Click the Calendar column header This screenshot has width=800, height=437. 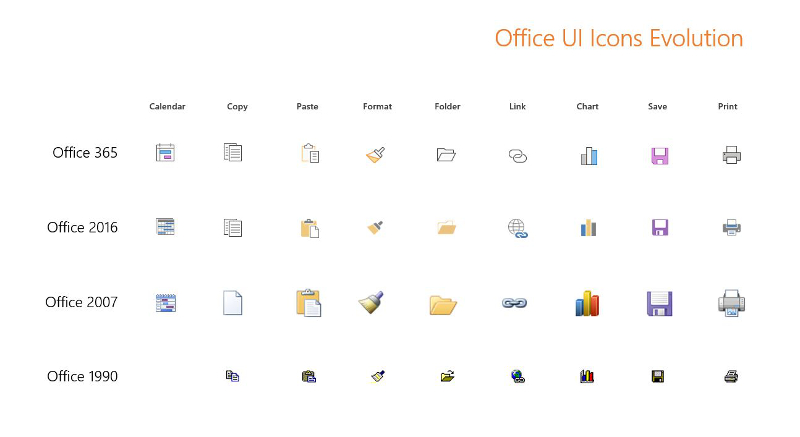point(167,106)
